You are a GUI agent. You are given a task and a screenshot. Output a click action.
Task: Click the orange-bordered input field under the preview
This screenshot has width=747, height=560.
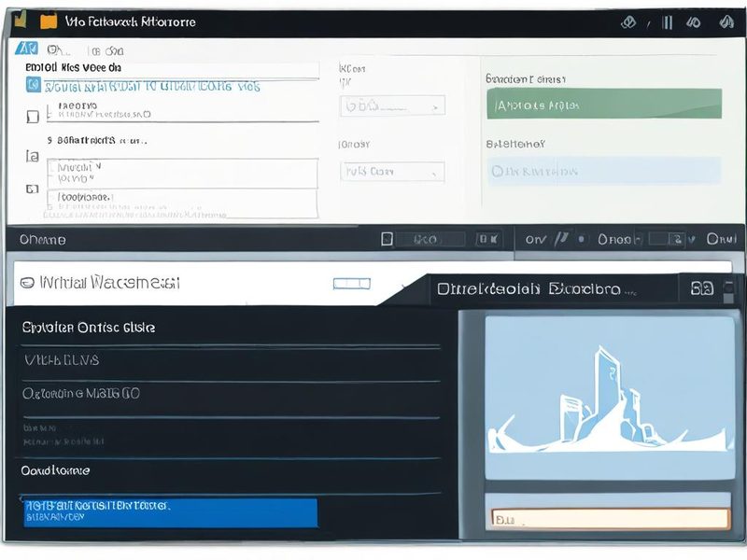(x=611, y=519)
